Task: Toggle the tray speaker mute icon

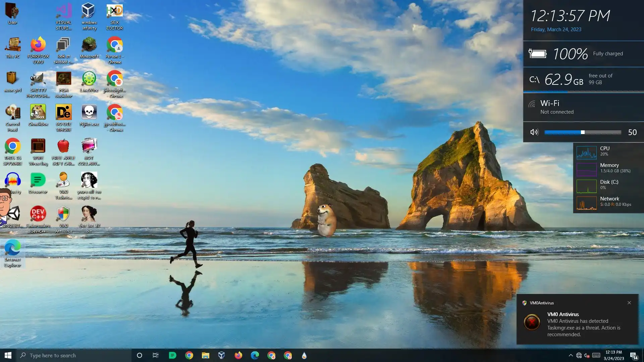Action: tap(587, 355)
